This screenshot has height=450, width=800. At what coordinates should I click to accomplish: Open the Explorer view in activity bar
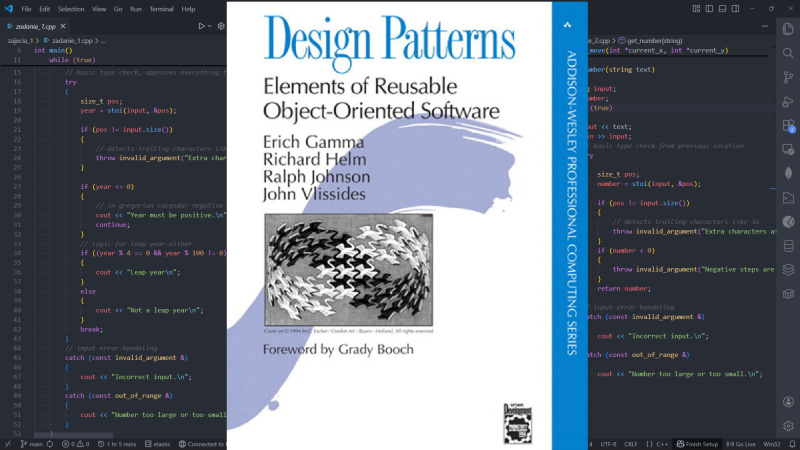(x=788, y=29)
